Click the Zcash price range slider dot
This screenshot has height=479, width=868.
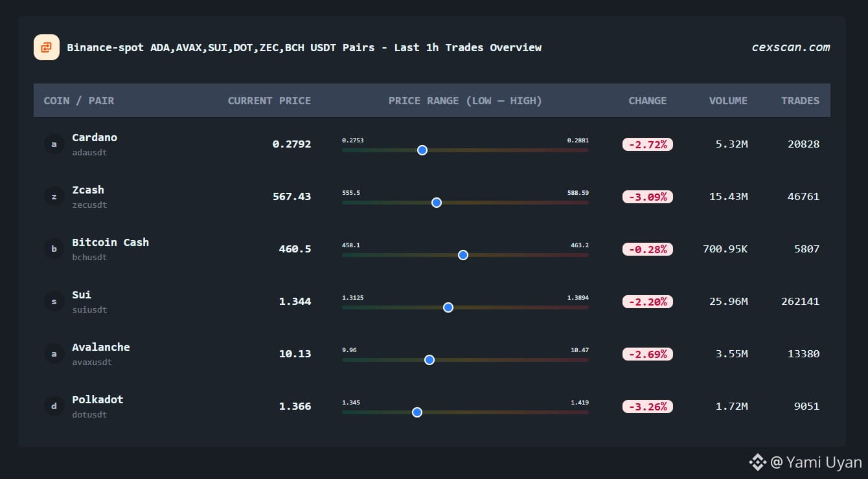click(x=437, y=203)
